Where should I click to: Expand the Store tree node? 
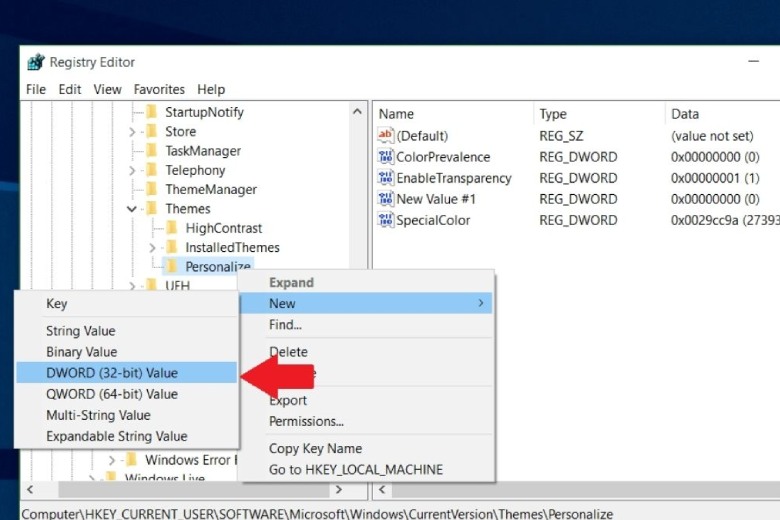coord(132,132)
